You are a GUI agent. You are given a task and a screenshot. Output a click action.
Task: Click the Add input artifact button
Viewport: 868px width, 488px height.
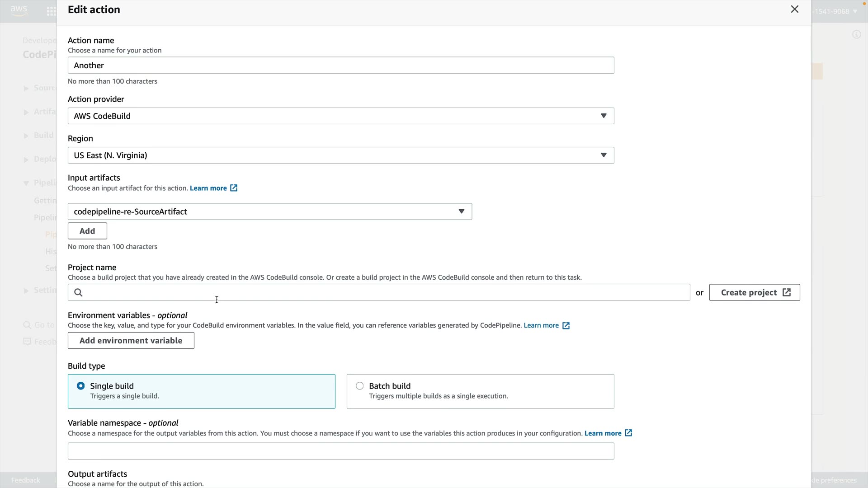click(x=87, y=231)
